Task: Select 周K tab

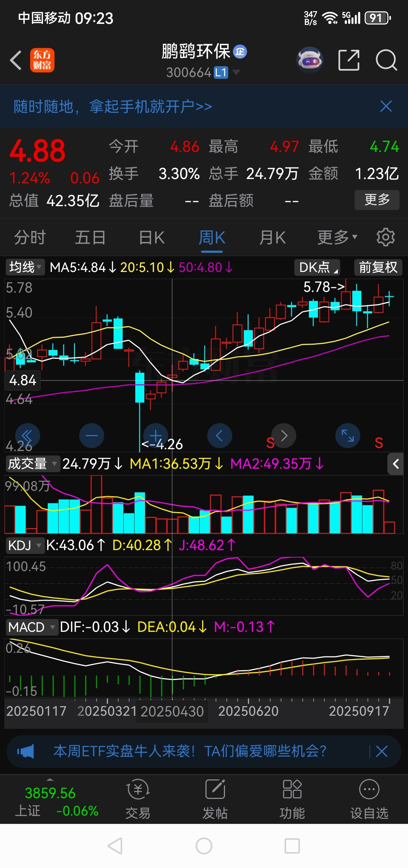Action: pos(212,237)
